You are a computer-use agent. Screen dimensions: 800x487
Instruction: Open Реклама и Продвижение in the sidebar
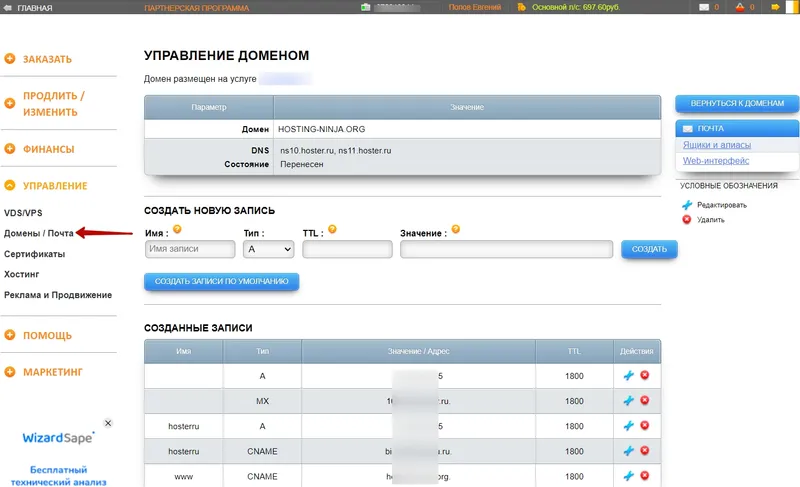click(58, 295)
